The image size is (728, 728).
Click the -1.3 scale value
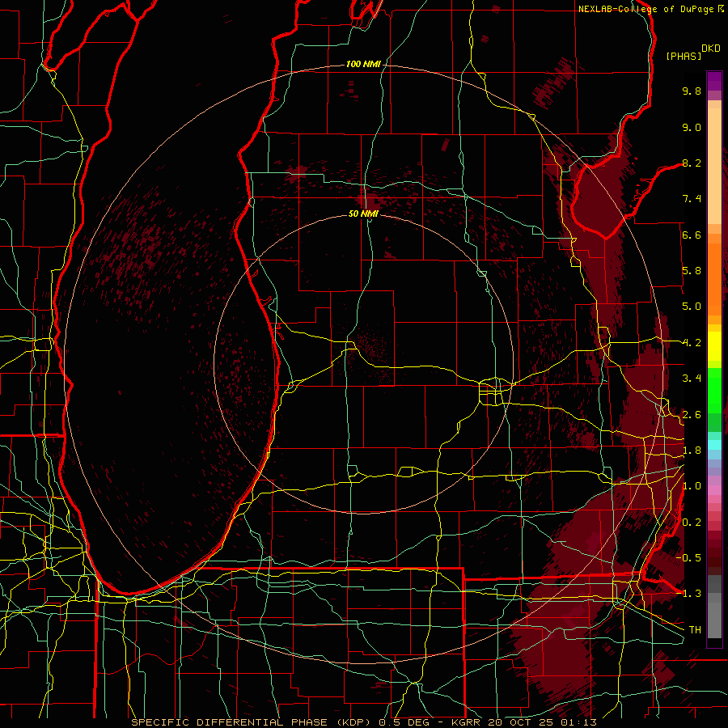(x=688, y=594)
